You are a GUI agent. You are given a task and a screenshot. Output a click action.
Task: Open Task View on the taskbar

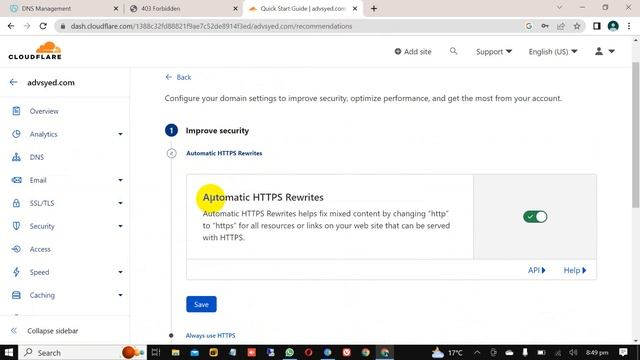point(156,352)
